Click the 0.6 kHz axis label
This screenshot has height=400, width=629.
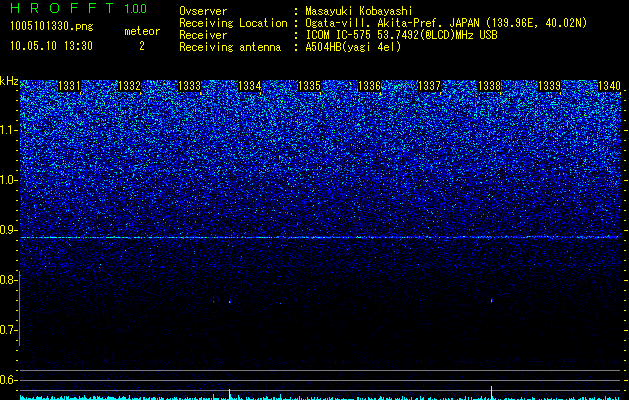[x=9, y=380]
